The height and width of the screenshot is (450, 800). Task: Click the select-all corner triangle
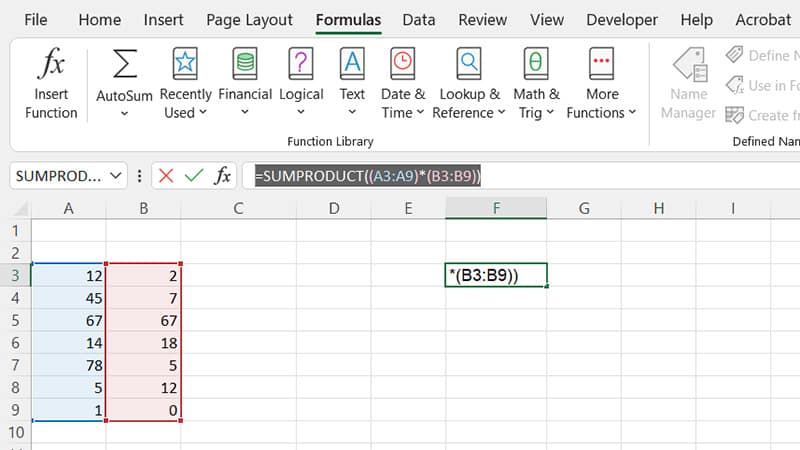tap(21, 209)
